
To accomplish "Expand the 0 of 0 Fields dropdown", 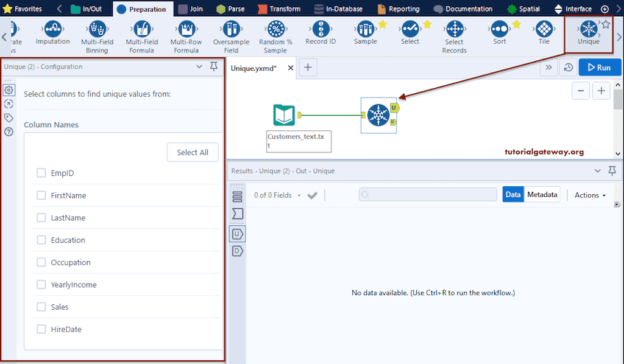I will [277, 195].
